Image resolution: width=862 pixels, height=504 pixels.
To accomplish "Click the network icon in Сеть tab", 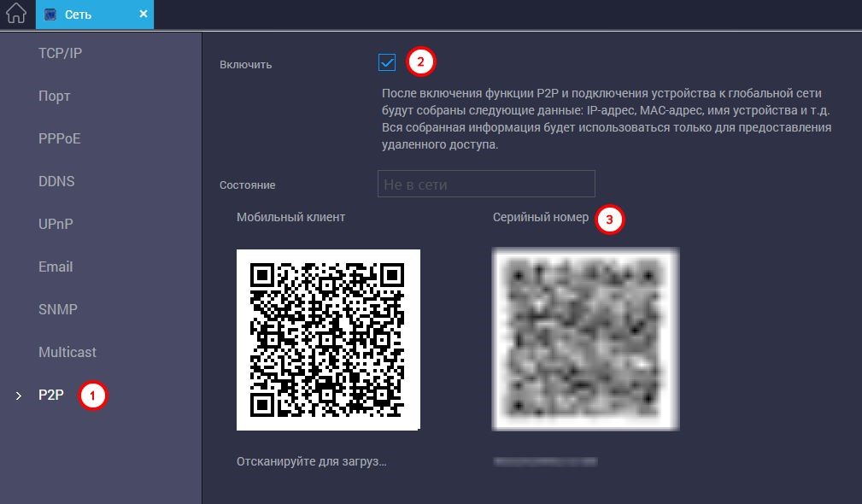I will pyautogui.click(x=50, y=15).
